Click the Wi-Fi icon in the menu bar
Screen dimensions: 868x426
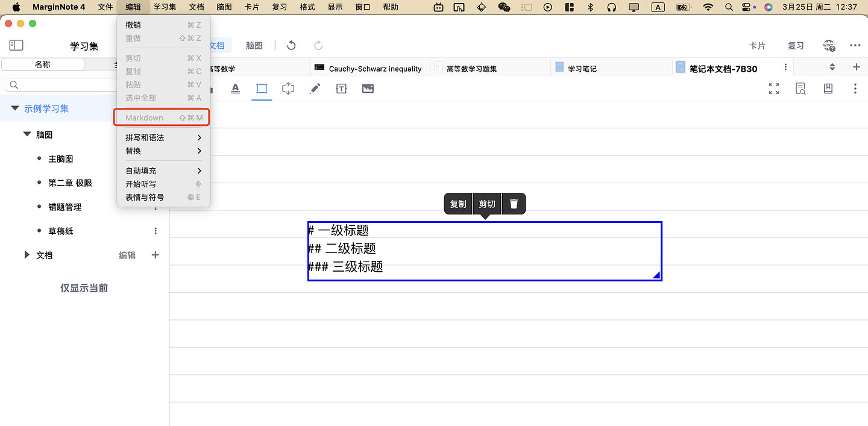pyautogui.click(x=708, y=7)
